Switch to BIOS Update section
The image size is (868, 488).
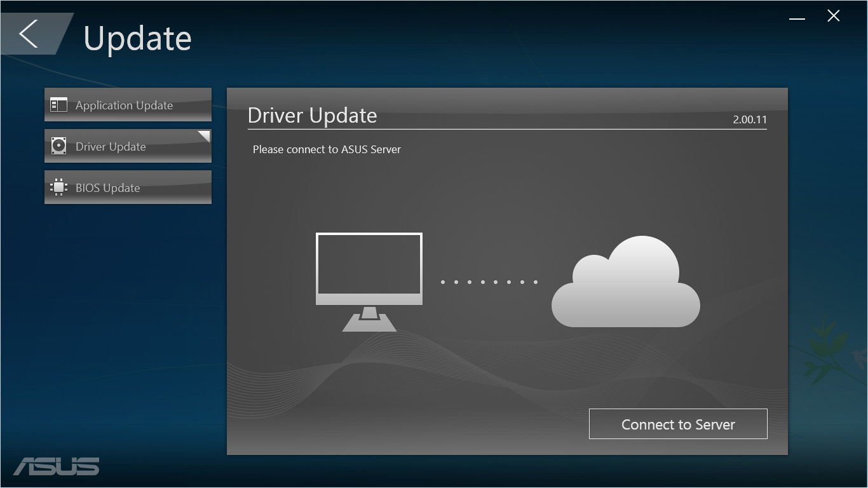[x=128, y=187]
